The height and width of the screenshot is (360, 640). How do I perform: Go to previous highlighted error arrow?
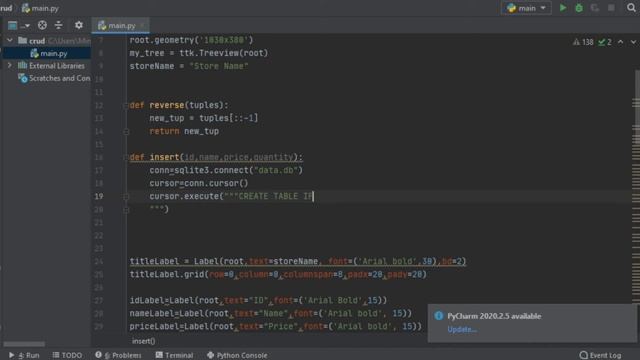click(620, 42)
